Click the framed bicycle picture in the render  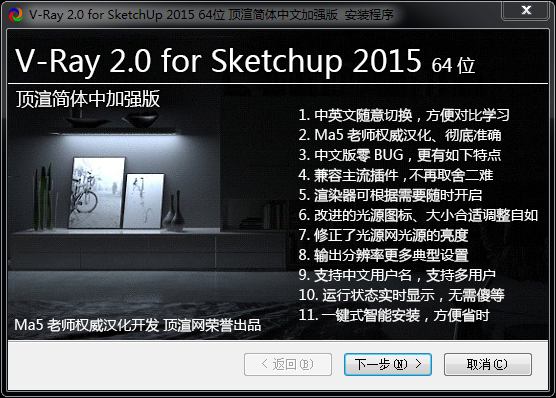(x=96, y=192)
